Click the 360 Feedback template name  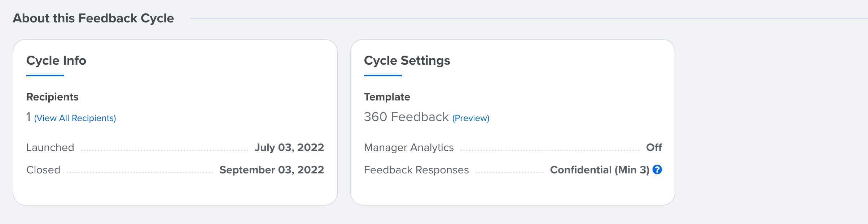pos(406,117)
